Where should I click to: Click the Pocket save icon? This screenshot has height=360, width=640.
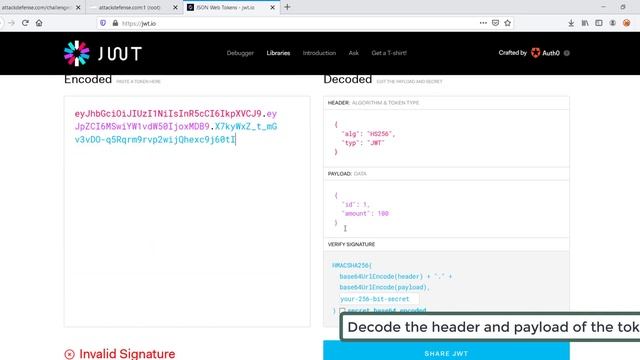tap(496, 23)
